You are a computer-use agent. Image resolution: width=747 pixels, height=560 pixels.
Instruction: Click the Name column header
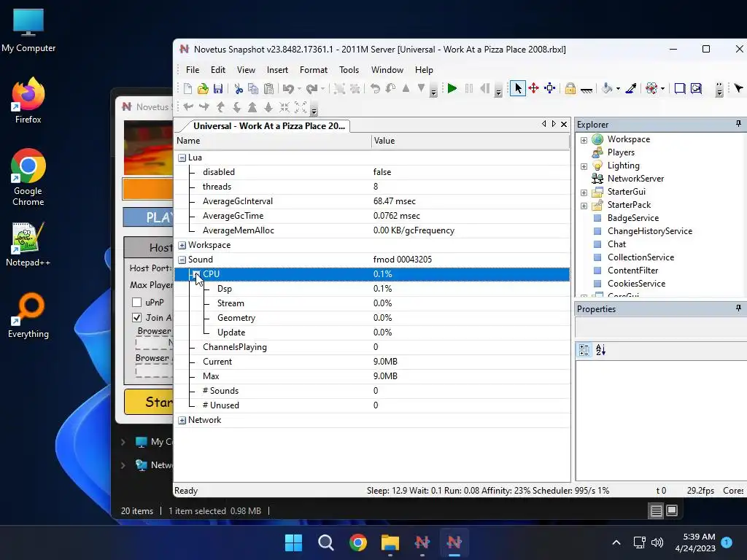(273, 141)
